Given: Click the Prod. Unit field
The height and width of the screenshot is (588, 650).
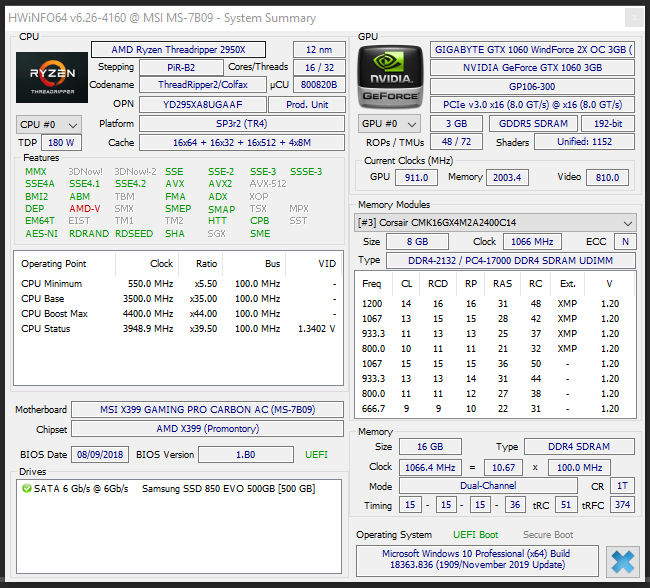Looking at the screenshot, I should (x=307, y=104).
